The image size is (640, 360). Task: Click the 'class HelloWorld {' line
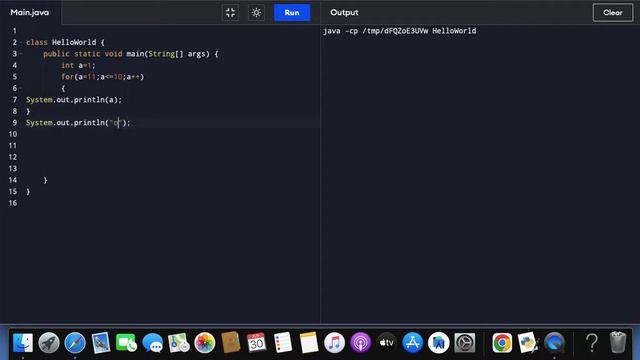pos(65,42)
